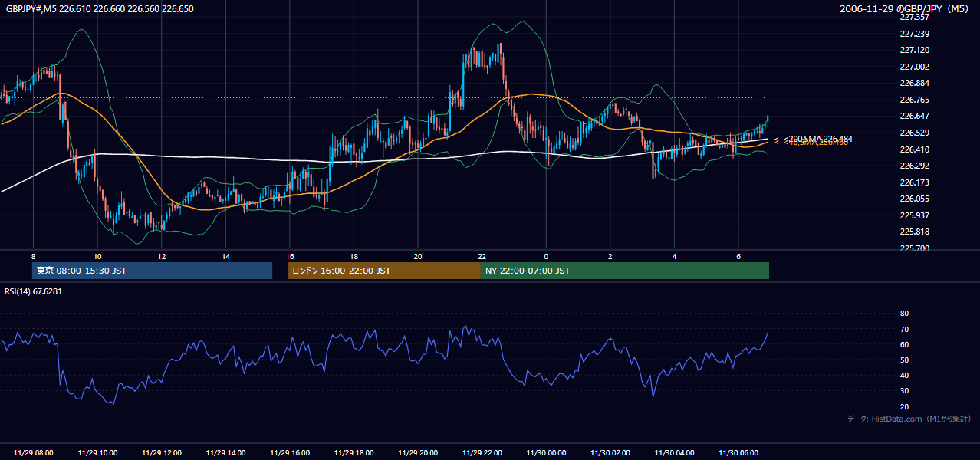Click the RSI scale 30 label
The image size is (980, 460).
(x=904, y=391)
